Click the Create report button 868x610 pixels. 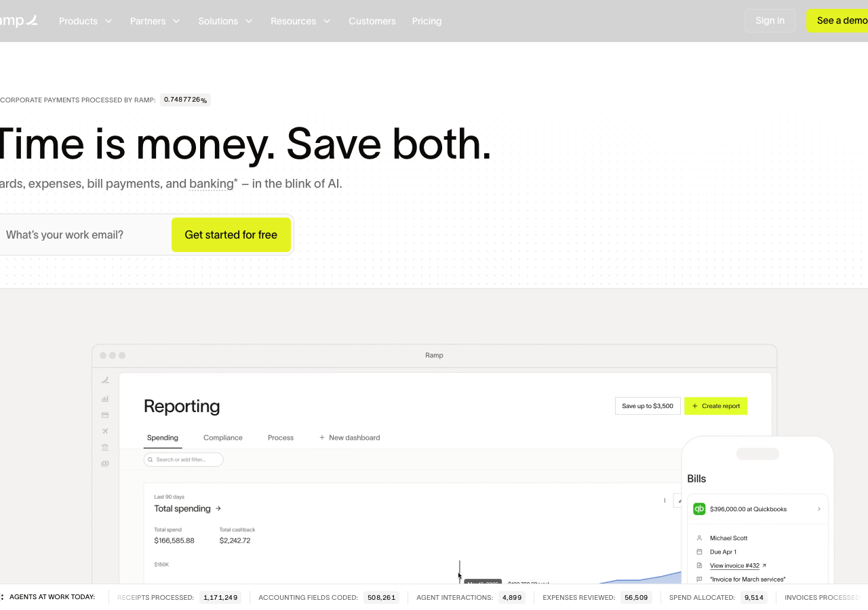[715, 406]
